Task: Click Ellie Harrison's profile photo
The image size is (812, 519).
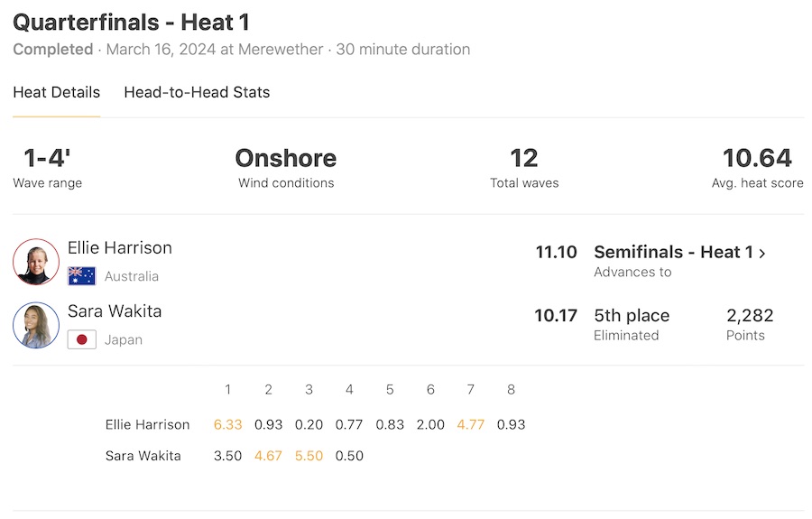Action: 36,262
